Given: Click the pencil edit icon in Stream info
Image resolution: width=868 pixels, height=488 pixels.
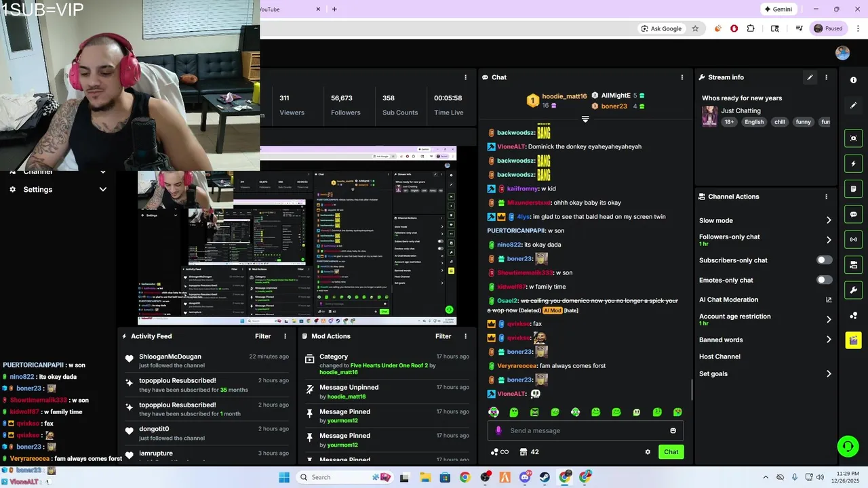Looking at the screenshot, I should [x=810, y=77].
